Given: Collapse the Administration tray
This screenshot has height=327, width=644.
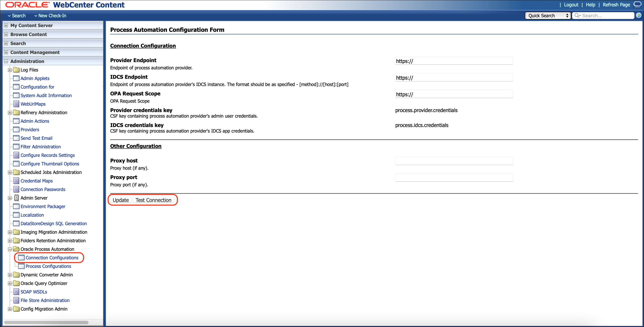Looking at the screenshot, I should pyautogui.click(x=6, y=61).
